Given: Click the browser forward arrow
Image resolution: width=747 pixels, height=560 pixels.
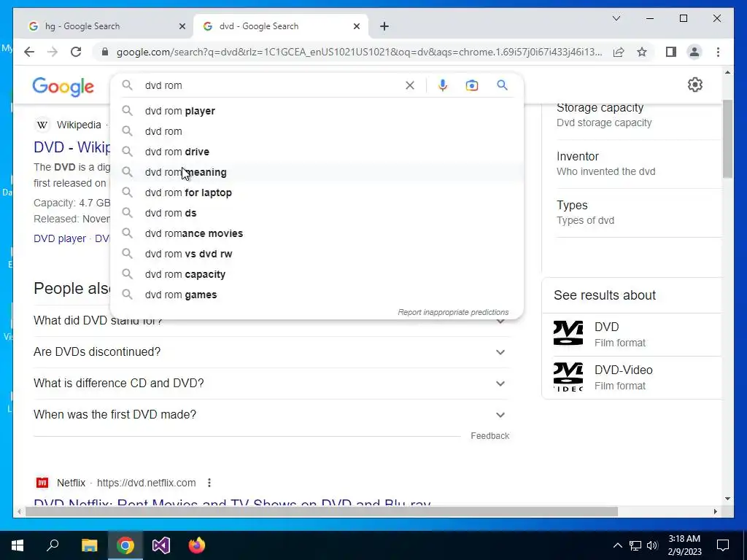Looking at the screenshot, I should [53, 52].
